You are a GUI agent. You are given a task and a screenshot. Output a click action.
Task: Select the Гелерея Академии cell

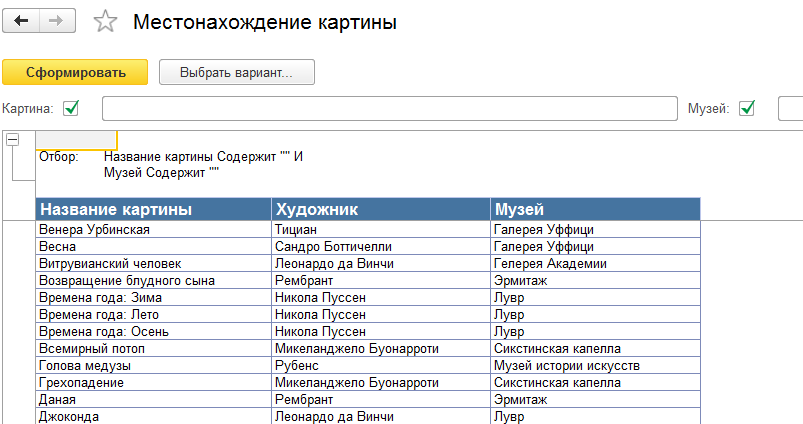[x=596, y=263]
